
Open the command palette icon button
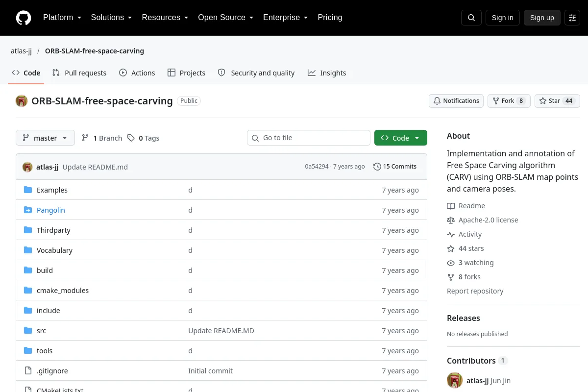coord(572,18)
